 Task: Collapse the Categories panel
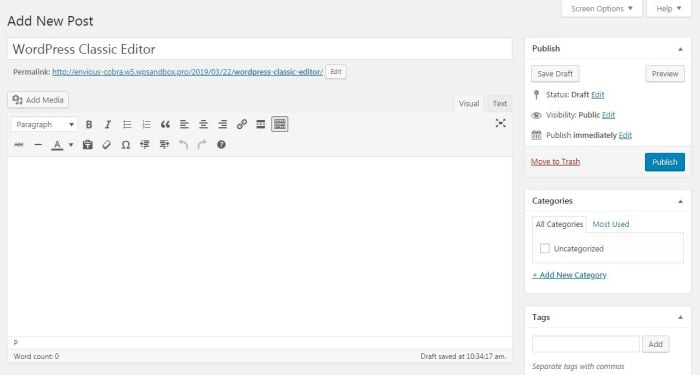(x=680, y=201)
